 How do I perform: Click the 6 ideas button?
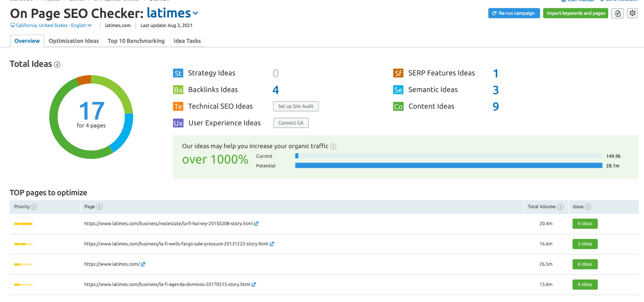(x=585, y=264)
